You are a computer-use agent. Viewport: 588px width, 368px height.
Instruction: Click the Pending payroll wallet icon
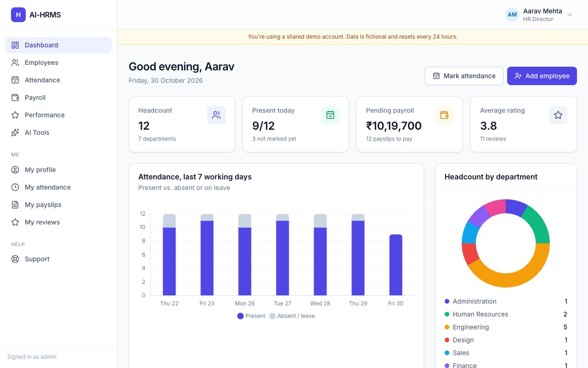pos(444,115)
